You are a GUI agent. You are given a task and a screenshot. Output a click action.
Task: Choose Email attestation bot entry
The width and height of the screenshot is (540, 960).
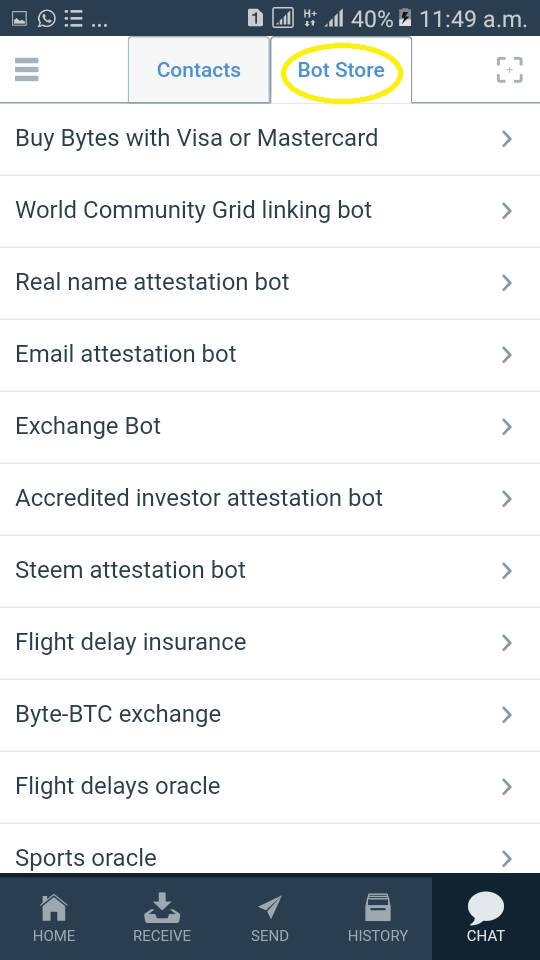click(x=270, y=354)
